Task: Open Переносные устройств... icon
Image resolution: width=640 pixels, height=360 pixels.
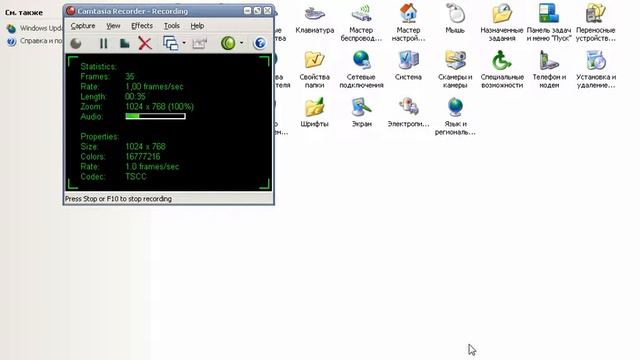Action: 596,23
